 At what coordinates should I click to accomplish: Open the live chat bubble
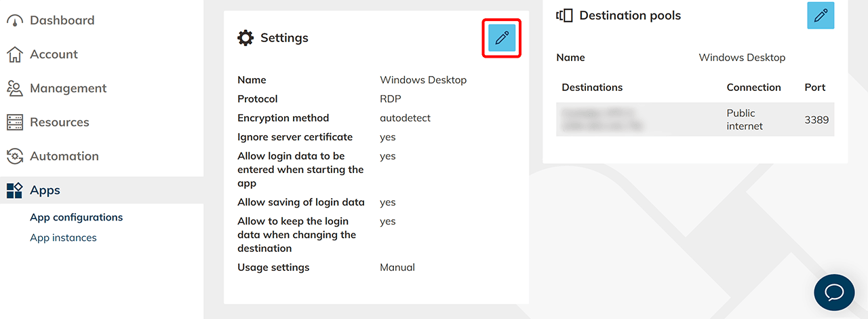tap(833, 293)
